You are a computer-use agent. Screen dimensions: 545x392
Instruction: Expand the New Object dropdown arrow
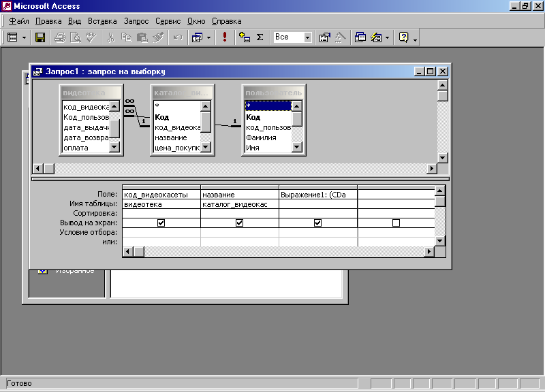(387, 37)
